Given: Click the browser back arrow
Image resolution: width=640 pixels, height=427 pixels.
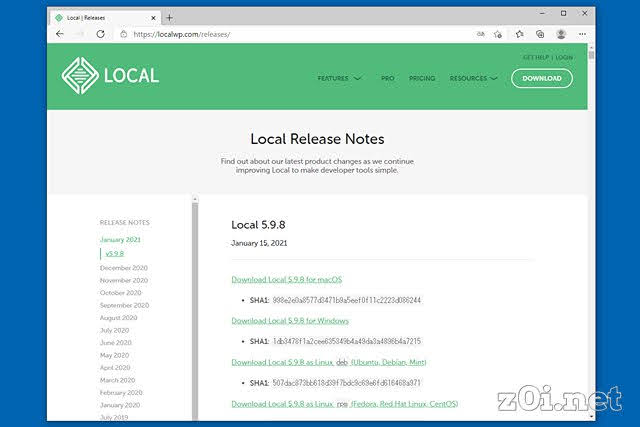Looking at the screenshot, I should click(60, 34).
